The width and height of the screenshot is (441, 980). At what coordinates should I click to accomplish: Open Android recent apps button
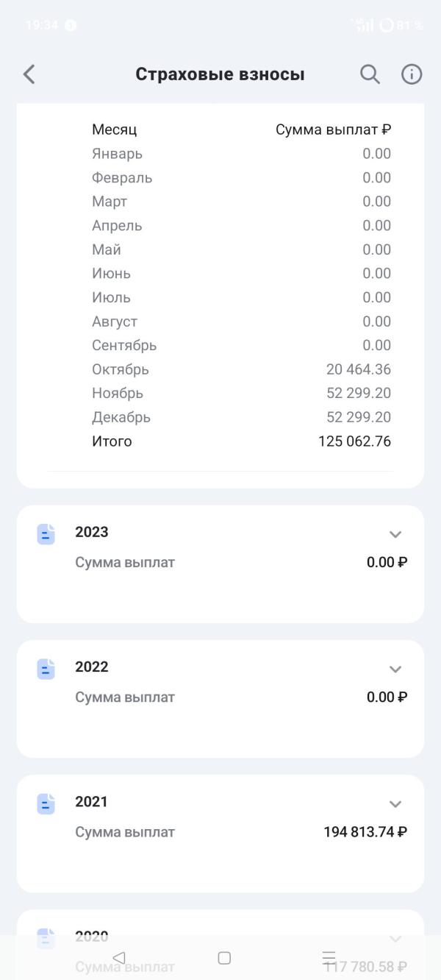click(329, 957)
